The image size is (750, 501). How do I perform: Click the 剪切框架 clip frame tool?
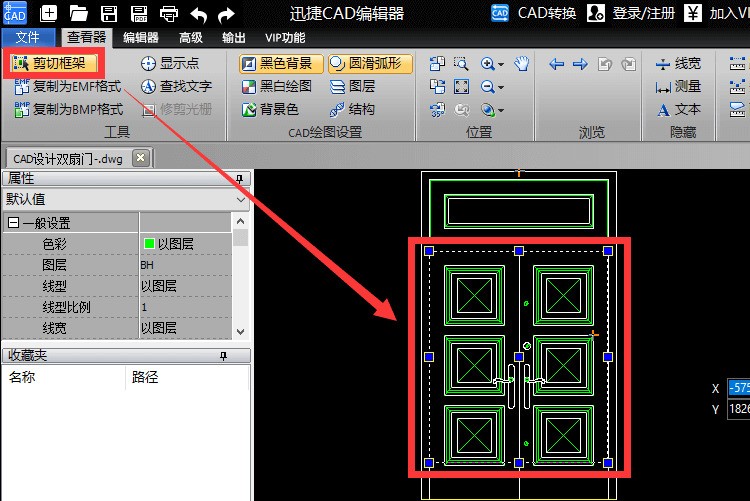coord(55,63)
